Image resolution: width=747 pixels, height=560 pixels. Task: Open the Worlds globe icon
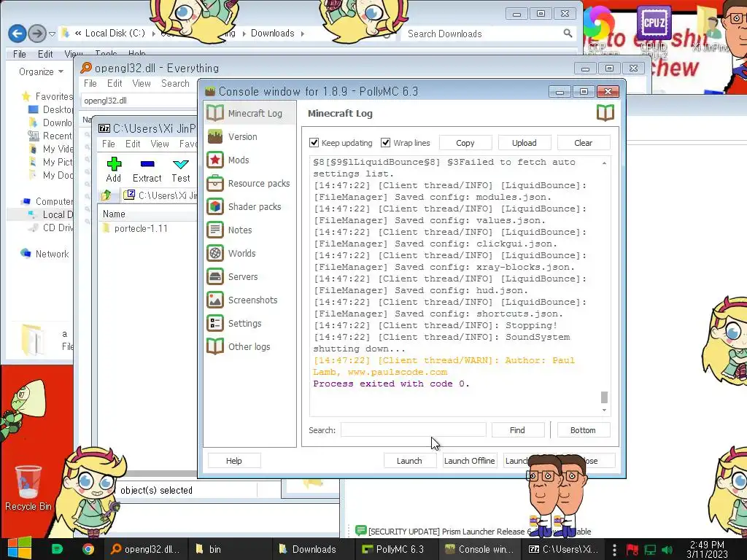click(215, 253)
